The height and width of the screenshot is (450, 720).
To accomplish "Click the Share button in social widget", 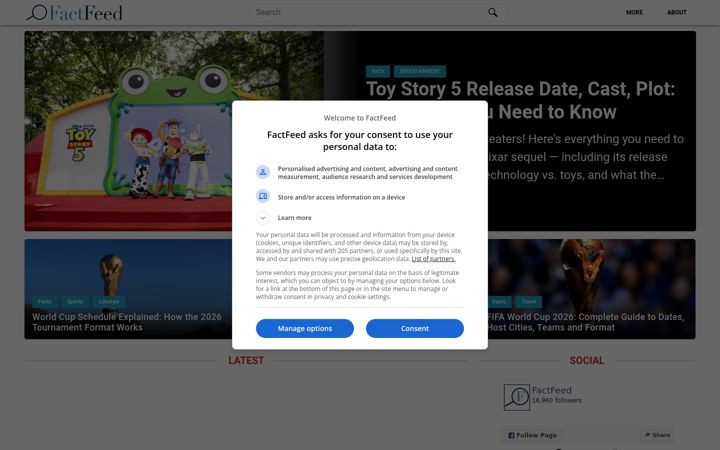I will 657,435.
